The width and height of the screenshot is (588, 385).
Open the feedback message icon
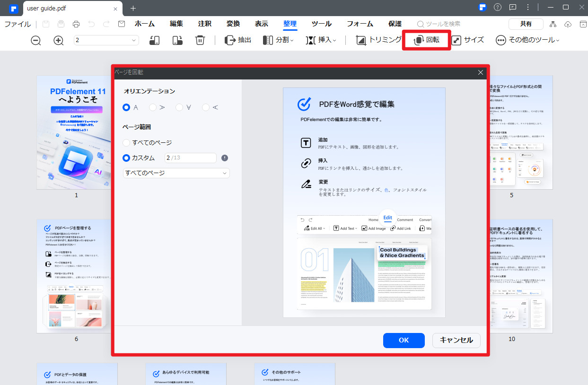[x=513, y=7]
